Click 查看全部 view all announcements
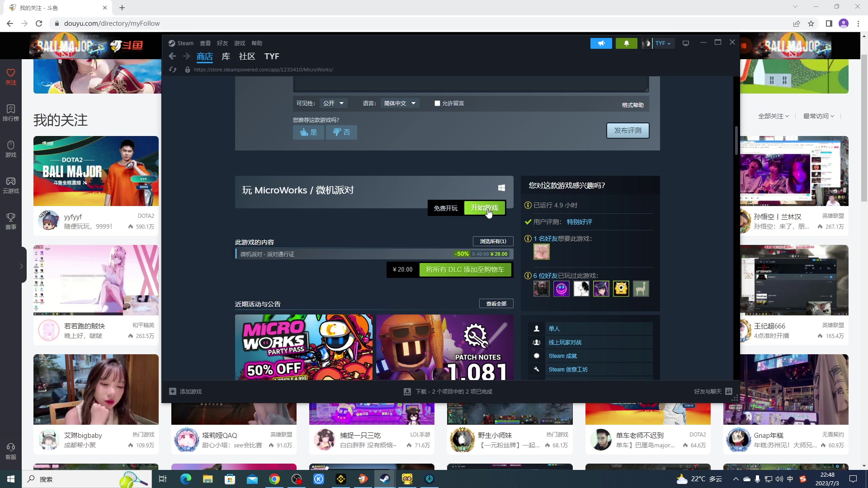The height and width of the screenshot is (488, 868). tap(496, 304)
